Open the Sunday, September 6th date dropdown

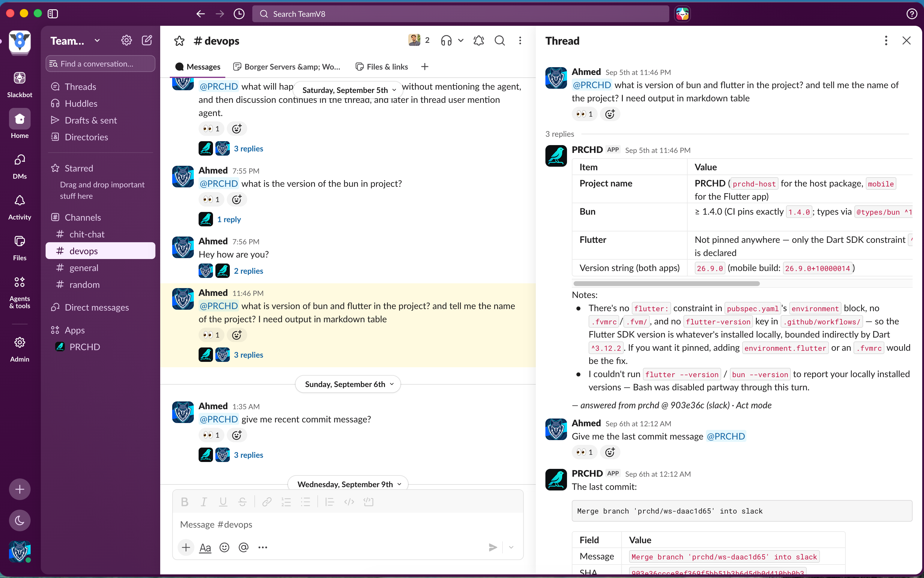(348, 384)
